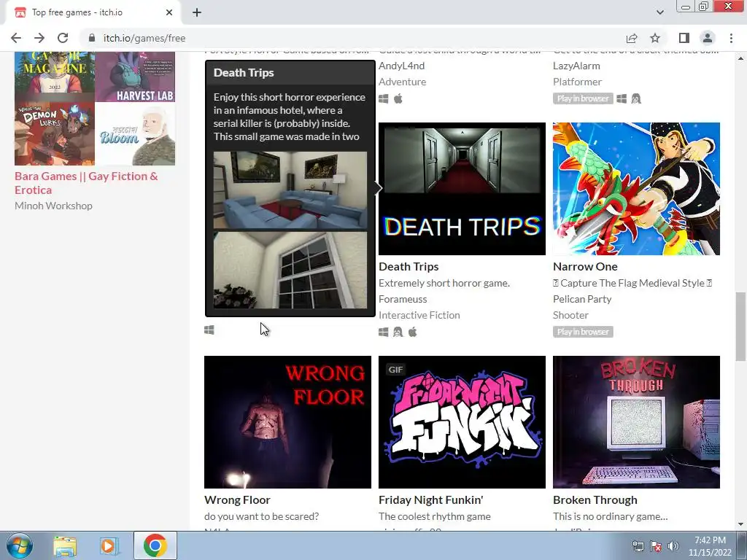The width and height of the screenshot is (747, 560).
Task: Open Media Player from taskbar
Action: click(109, 545)
